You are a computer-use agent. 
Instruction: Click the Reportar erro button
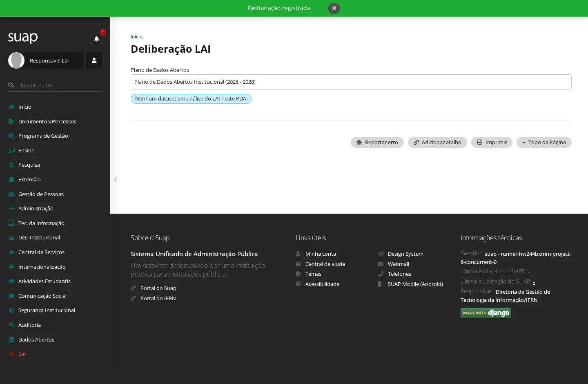pyautogui.click(x=377, y=142)
